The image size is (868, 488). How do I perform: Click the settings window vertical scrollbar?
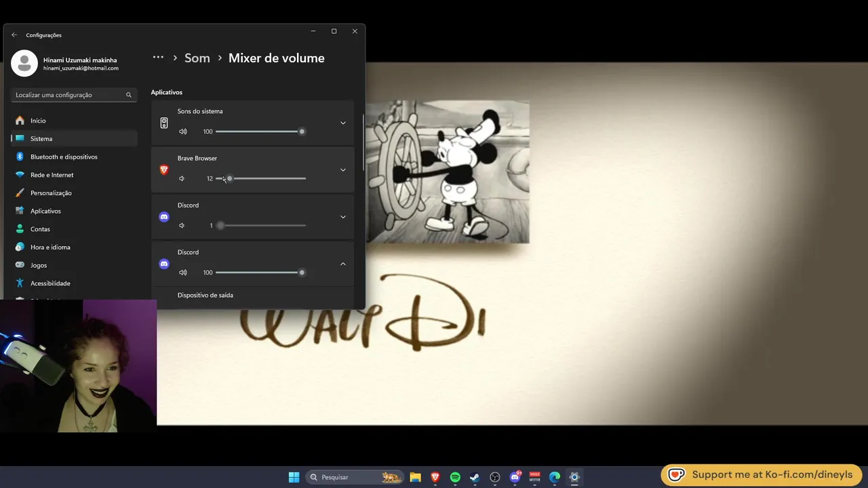coord(364,142)
